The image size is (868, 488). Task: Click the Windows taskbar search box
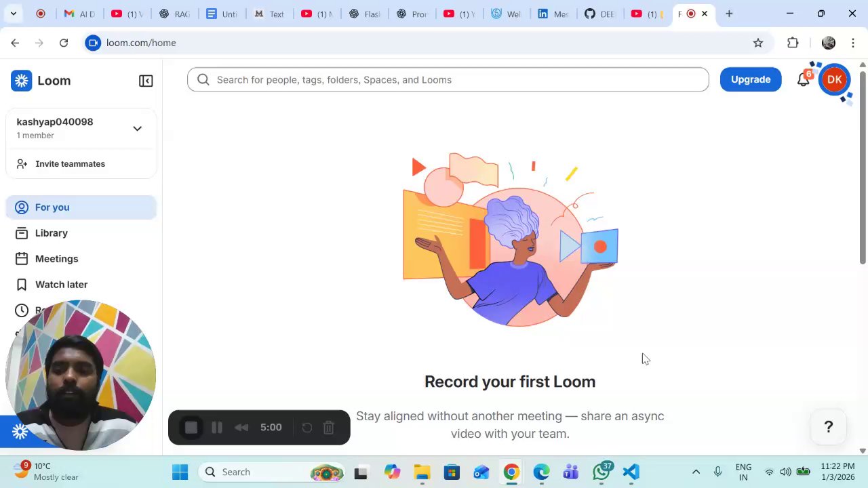click(271, 472)
